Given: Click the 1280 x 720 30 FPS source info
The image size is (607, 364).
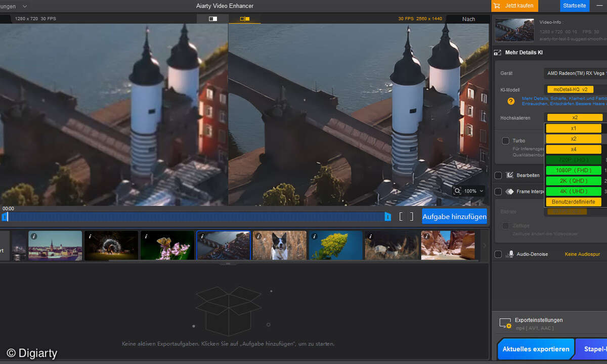Looking at the screenshot, I should tap(35, 19).
